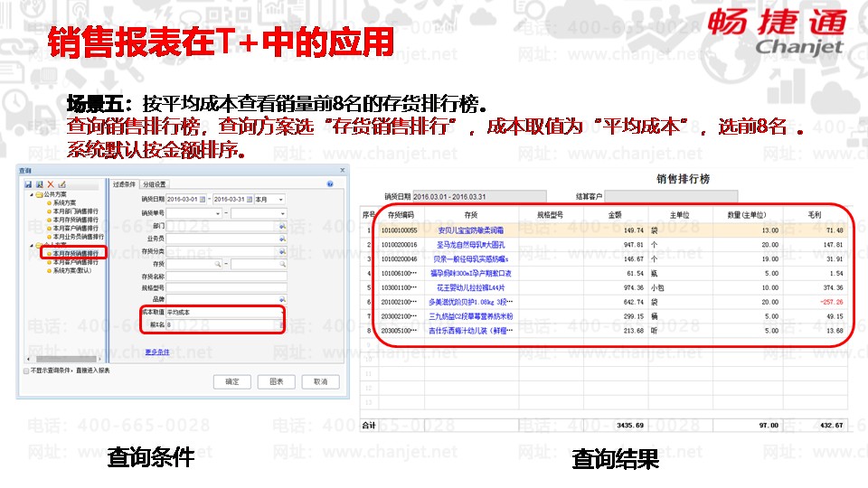The image size is (868, 488).
Task: Click the save-as scheme icon
Action: 39,183
